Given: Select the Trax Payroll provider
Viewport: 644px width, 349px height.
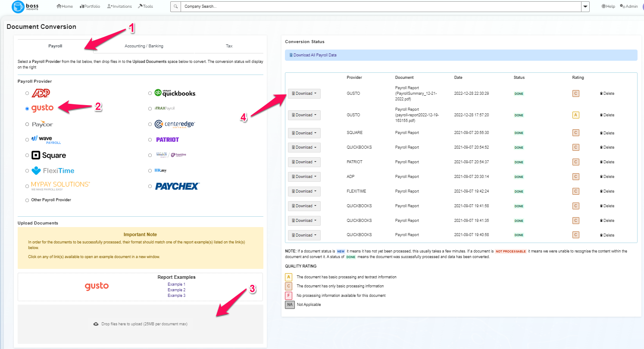Looking at the screenshot, I should (150, 109).
